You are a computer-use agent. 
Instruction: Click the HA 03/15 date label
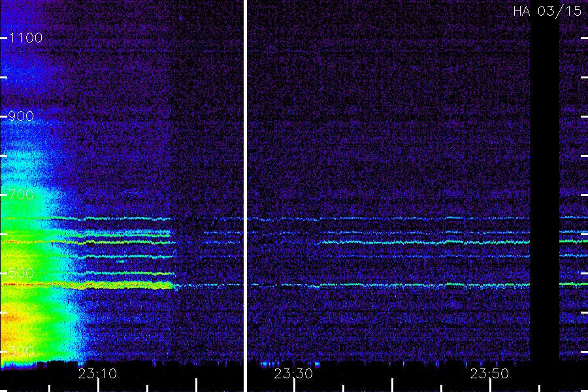[547, 11]
